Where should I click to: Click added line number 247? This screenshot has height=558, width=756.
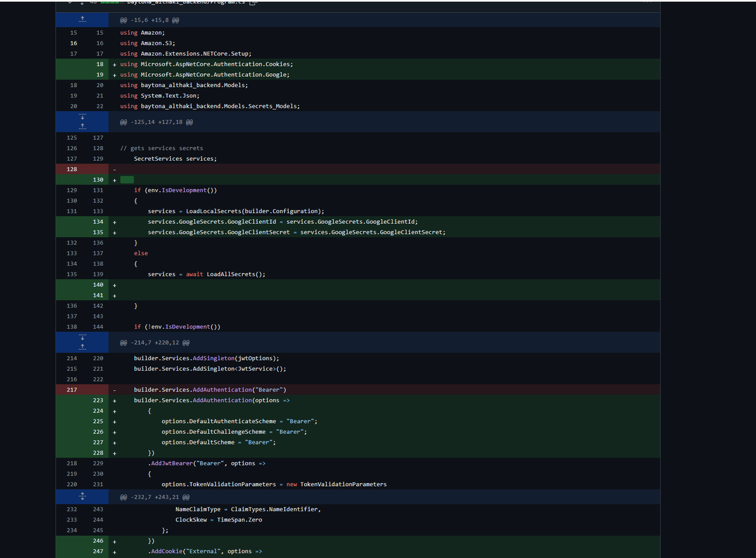click(98, 551)
